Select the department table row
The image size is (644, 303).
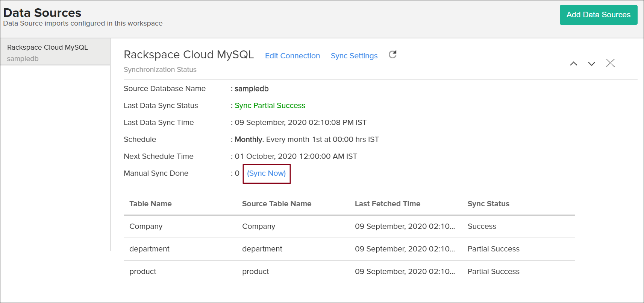pyautogui.click(x=149, y=249)
